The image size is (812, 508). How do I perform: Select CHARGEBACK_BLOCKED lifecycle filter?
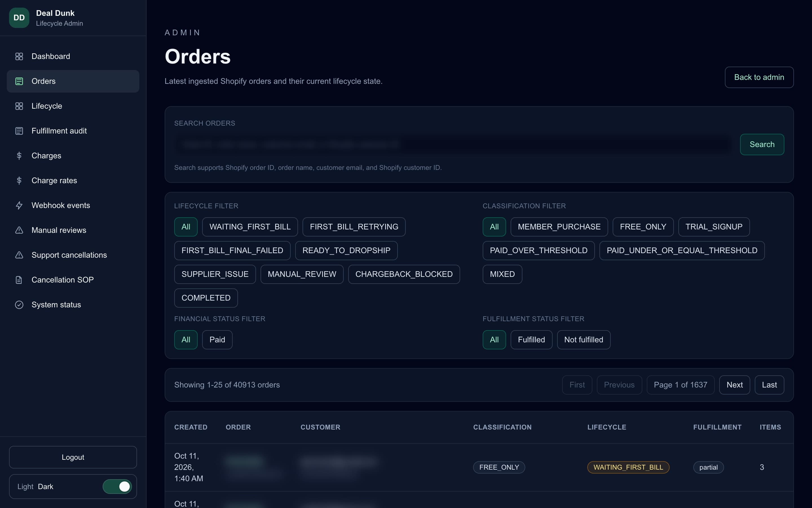(x=404, y=274)
